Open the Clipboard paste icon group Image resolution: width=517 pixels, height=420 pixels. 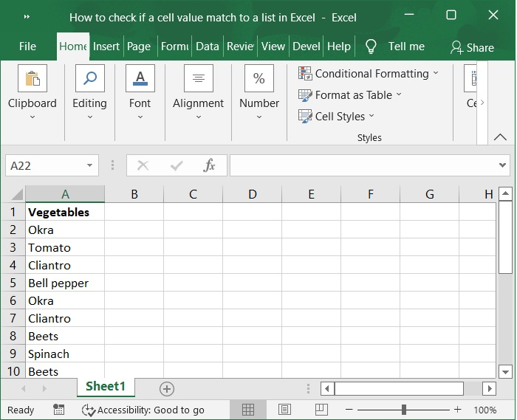click(32, 79)
